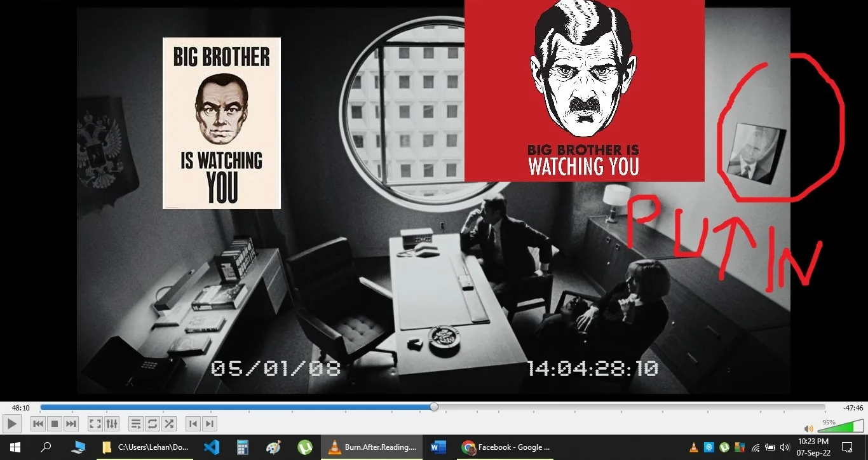Check battery status in system tray
Screen dimensions: 868x460
770,447
